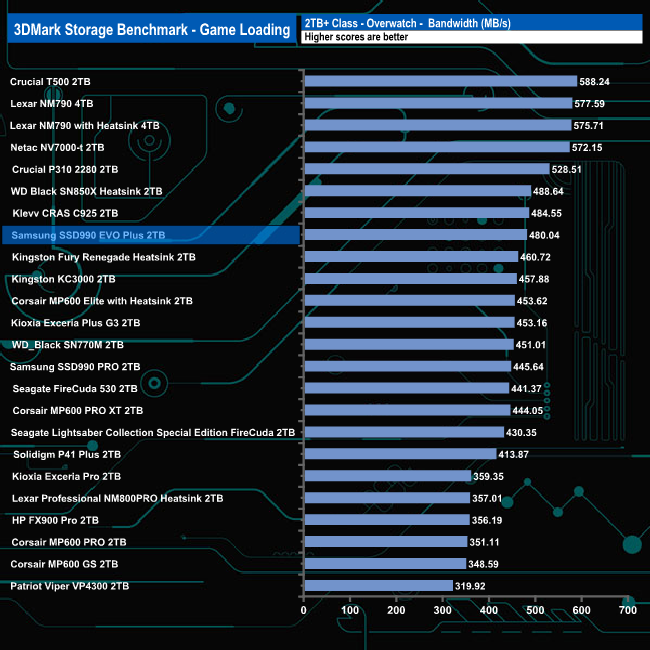Click the 460.72 bar value
This screenshot has width=650, height=650.
click(536, 257)
